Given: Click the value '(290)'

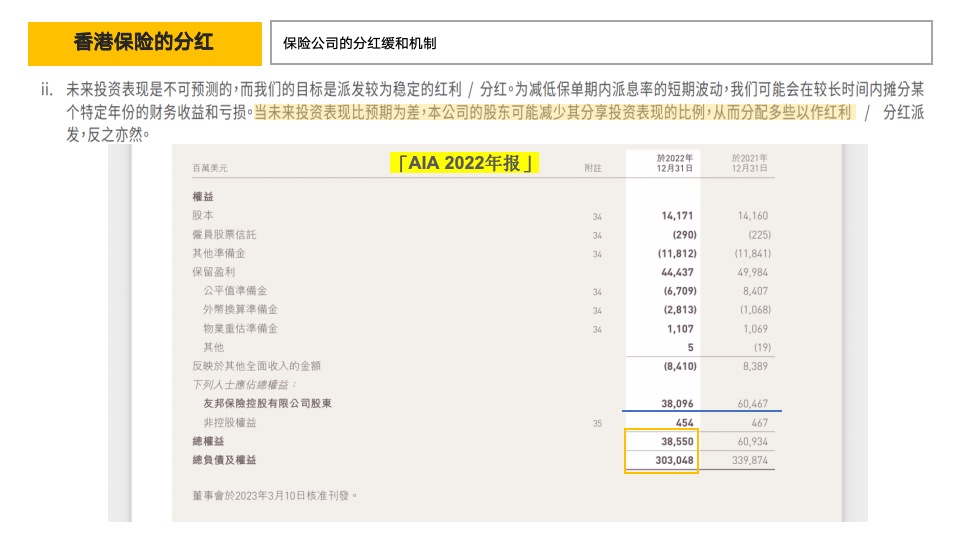Looking at the screenshot, I should point(684,234).
